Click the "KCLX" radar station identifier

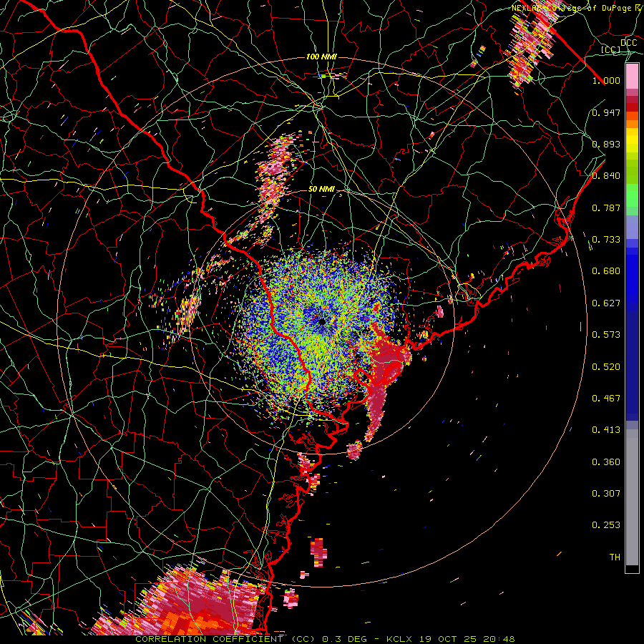coord(399,639)
